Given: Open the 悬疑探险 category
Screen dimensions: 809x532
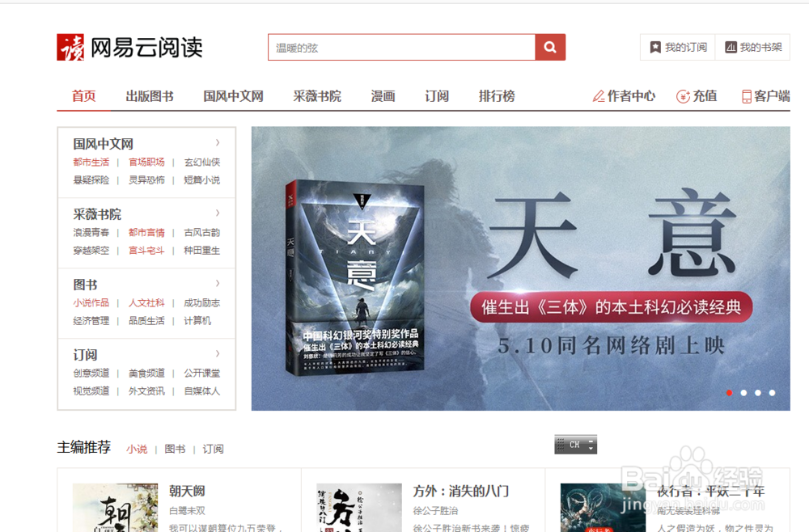Looking at the screenshot, I should click(91, 180).
